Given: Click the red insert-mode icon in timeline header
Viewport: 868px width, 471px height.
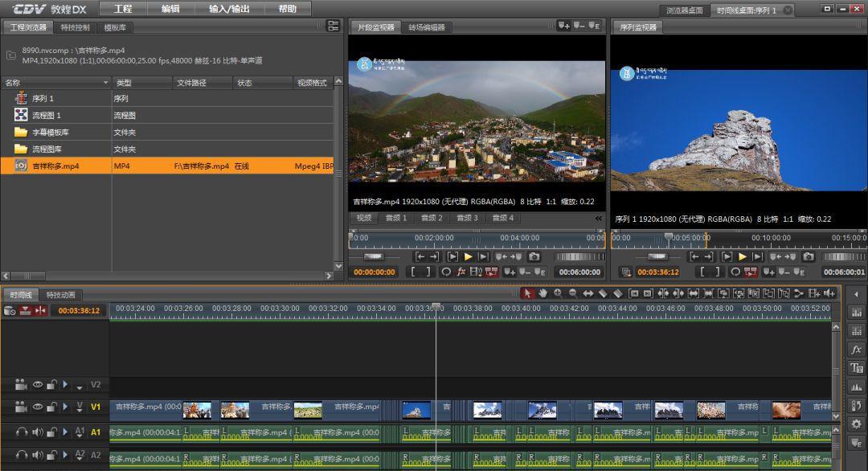Looking at the screenshot, I should 25,310.
